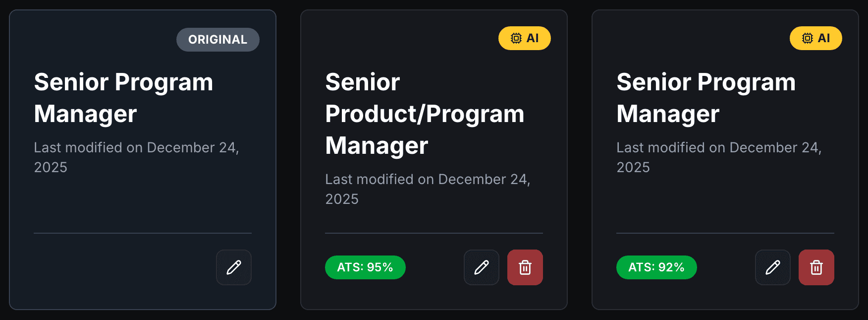The image size is (868, 320).
Task: Open the Senior Program Manager original resume card
Action: (x=143, y=159)
